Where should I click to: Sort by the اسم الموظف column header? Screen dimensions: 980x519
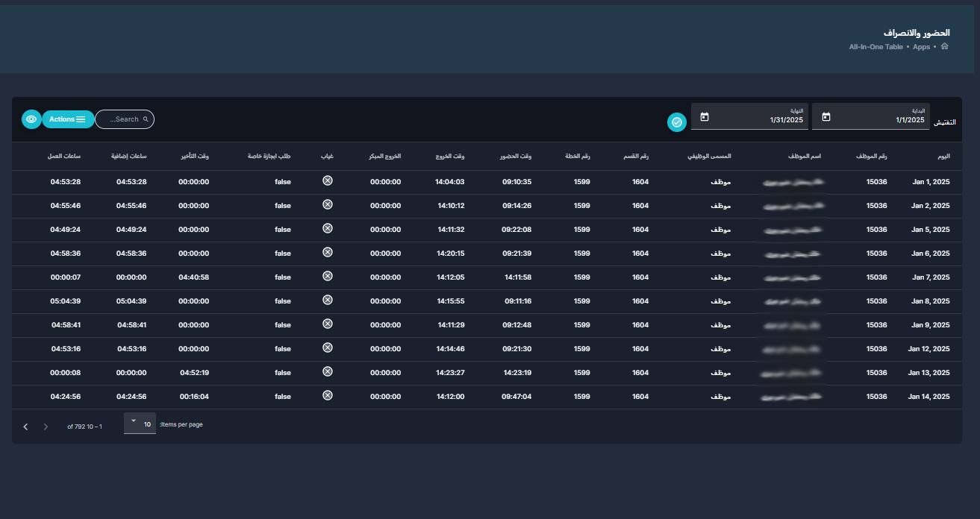(805, 157)
